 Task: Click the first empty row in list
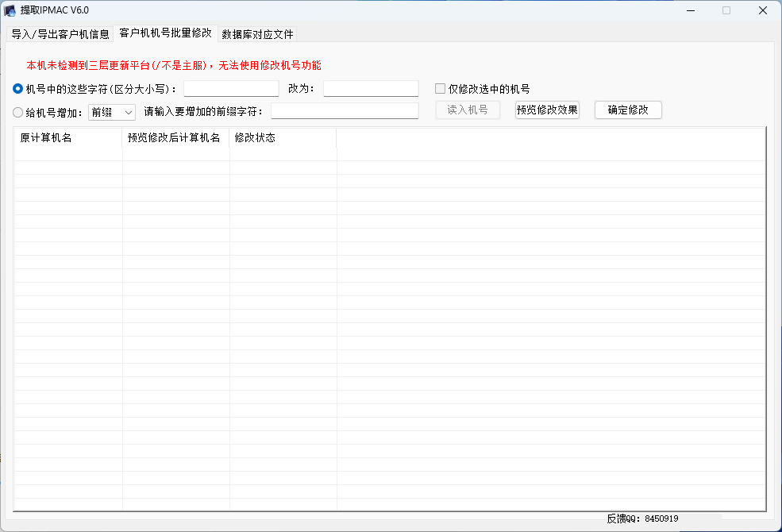click(390, 154)
